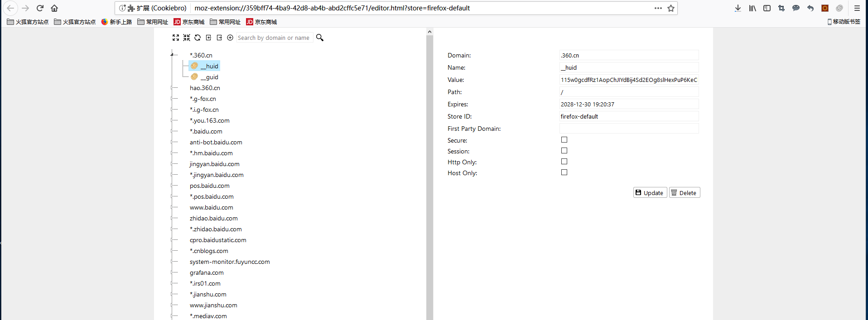
Task: Open the sun icon extension
Action: click(825, 8)
